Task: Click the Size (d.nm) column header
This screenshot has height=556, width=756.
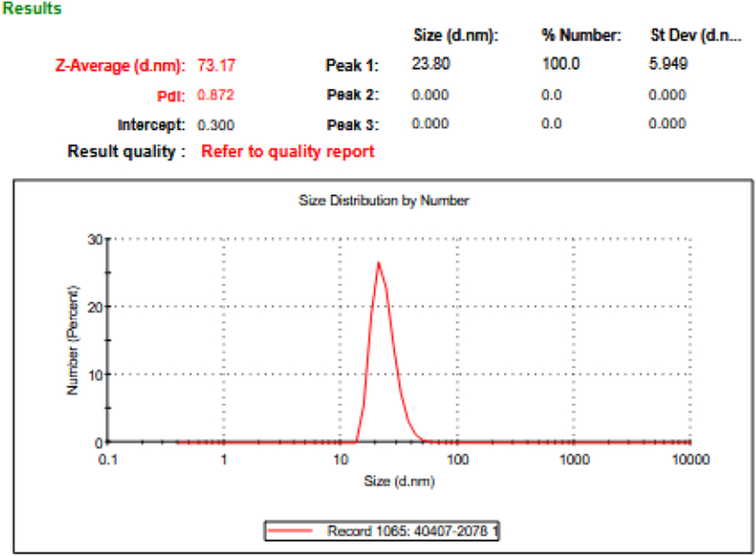Action: click(456, 35)
